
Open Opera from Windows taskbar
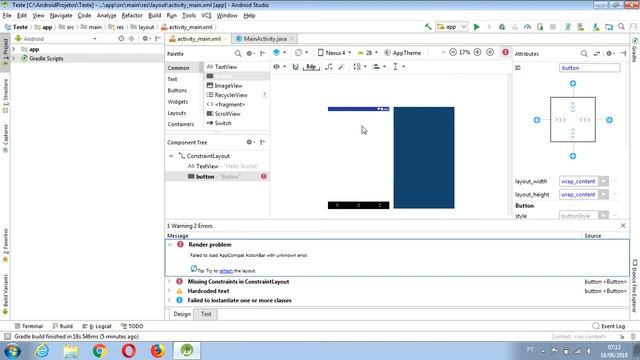click(x=129, y=351)
